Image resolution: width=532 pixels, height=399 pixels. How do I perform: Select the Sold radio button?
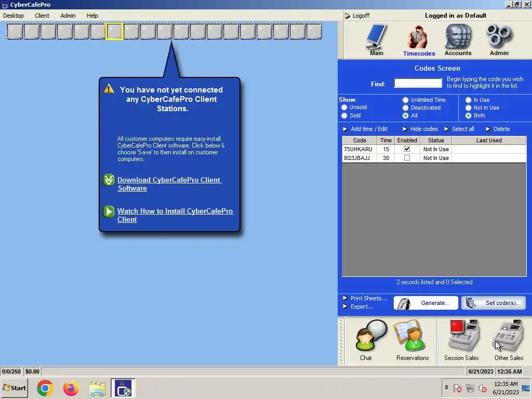point(344,116)
